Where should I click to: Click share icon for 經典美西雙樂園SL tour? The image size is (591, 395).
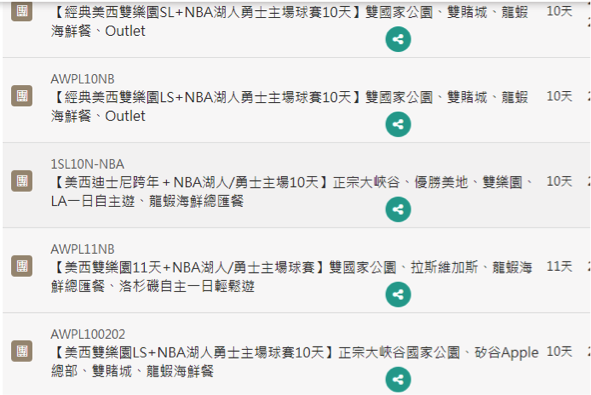click(x=398, y=39)
